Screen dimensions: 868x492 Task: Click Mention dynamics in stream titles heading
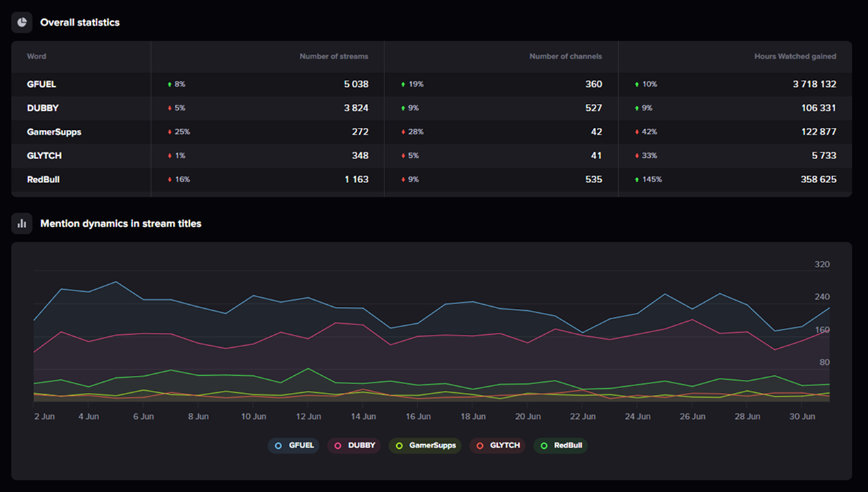tap(121, 223)
